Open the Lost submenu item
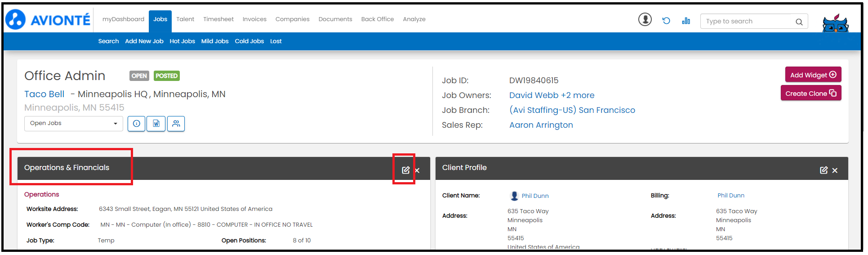The image size is (868, 255). pyautogui.click(x=276, y=41)
